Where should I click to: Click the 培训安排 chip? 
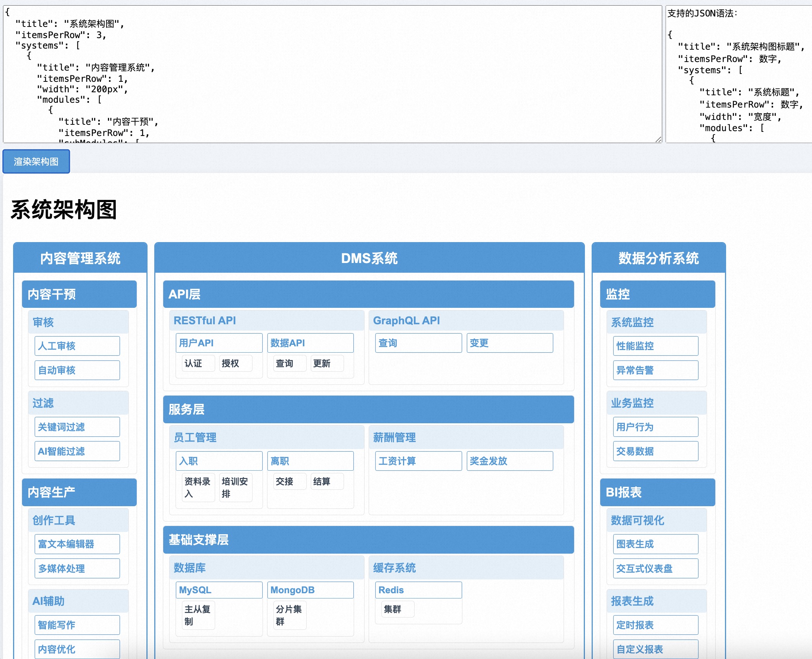point(236,488)
